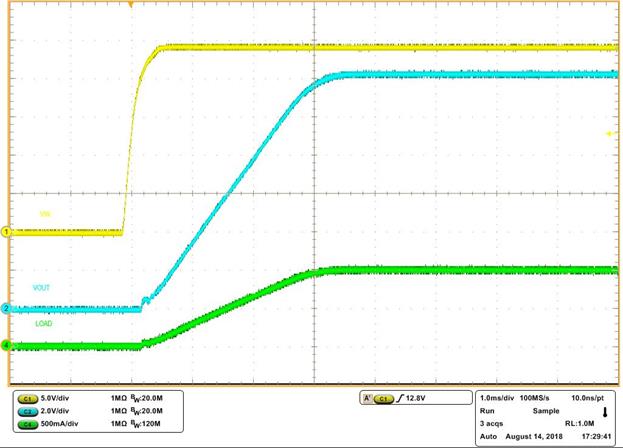This screenshot has width=623, height=448.
Task: Click the trigger level arrow on right edge
Action: (609, 133)
